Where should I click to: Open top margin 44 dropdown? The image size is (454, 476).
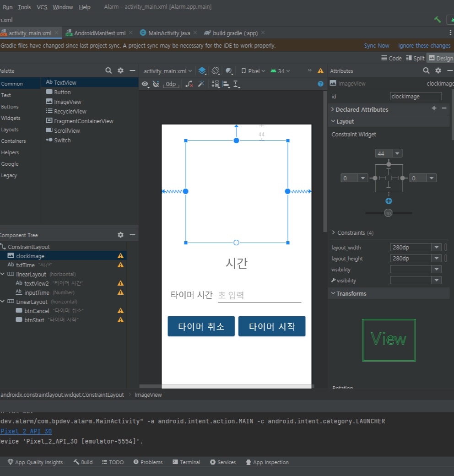397,153
